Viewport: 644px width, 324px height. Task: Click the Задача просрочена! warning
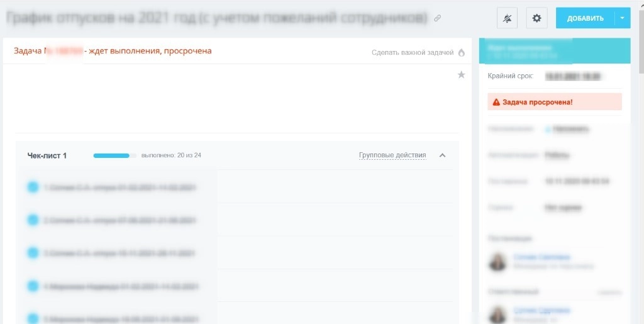(555, 102)
